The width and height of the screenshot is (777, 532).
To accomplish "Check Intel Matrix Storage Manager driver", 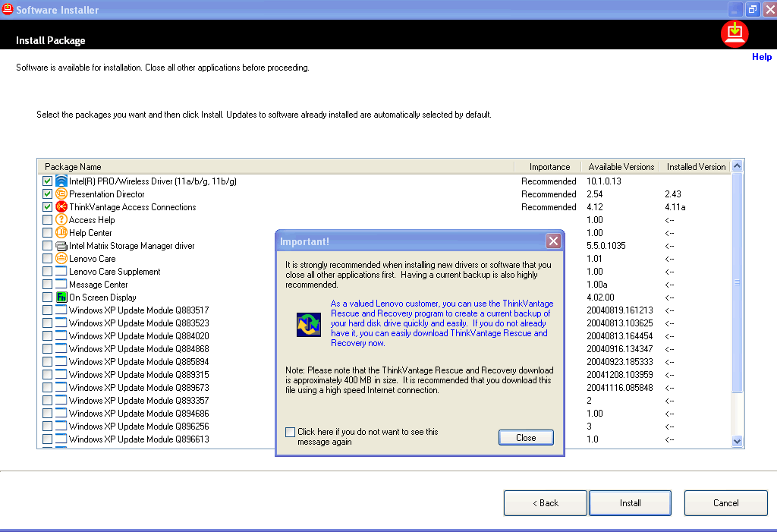I will pyautogui.click(x=48, y=245).
